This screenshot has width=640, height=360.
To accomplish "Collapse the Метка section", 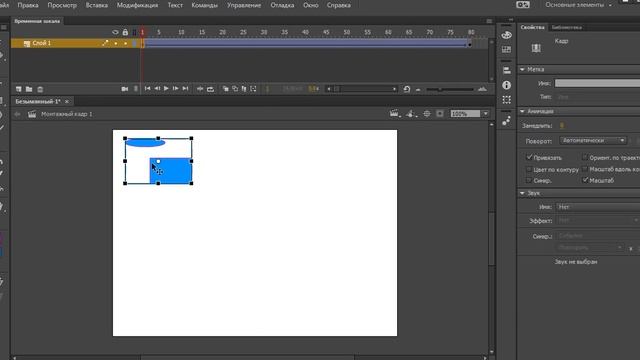I will [x=522, y=69].
